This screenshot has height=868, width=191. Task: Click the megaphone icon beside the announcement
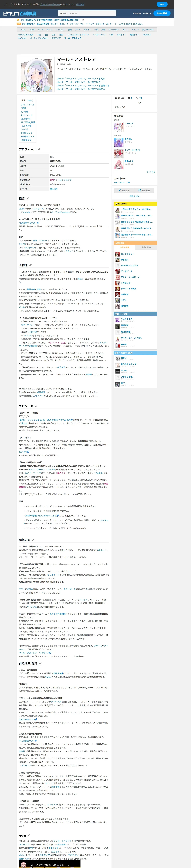(x=18, y=20)
